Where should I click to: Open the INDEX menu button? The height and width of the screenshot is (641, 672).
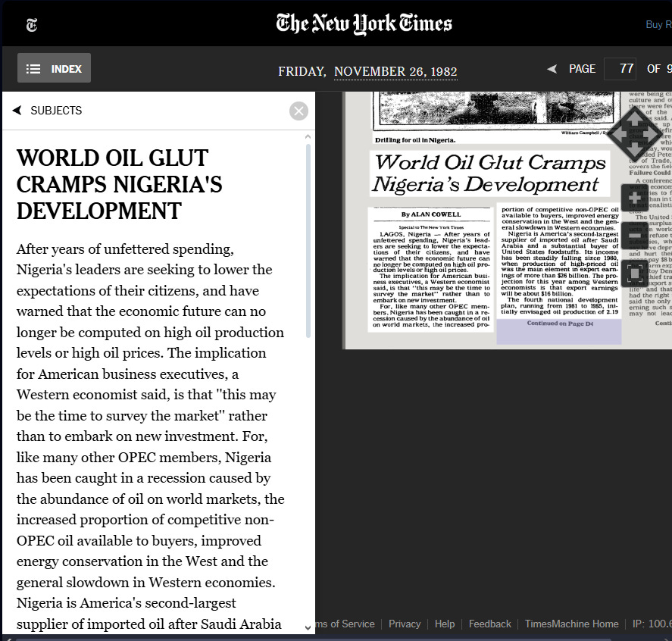54,68
